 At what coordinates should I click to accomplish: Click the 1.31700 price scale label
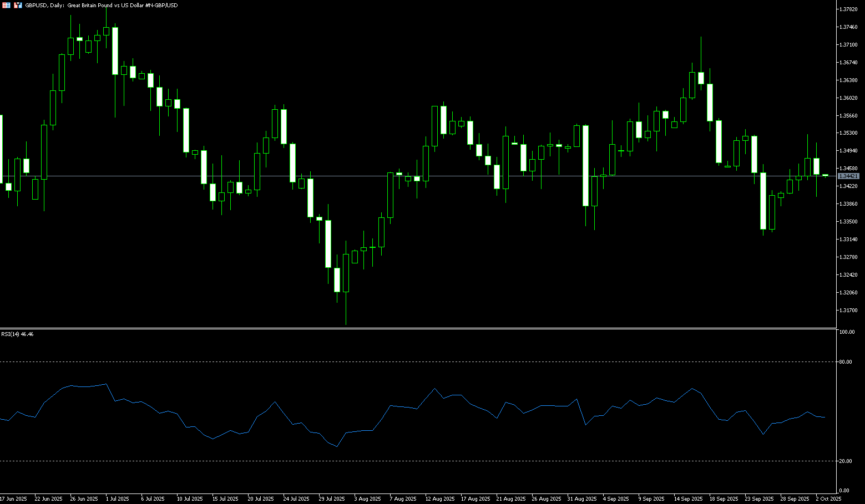click(848, 310)
